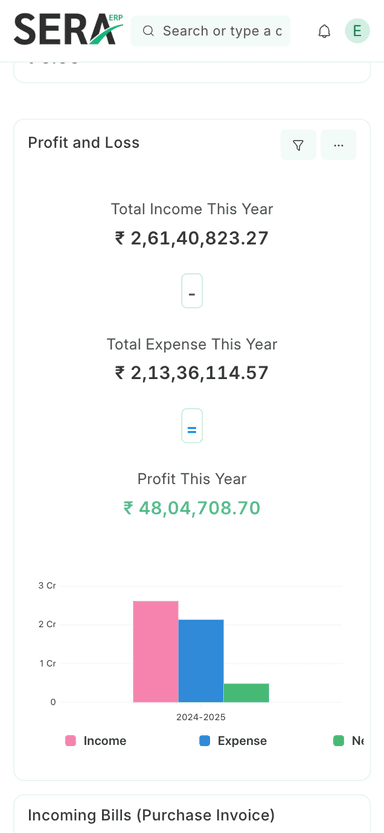Click the pink Income bar
Screen dimensions: 384x833
click(156, 651)
